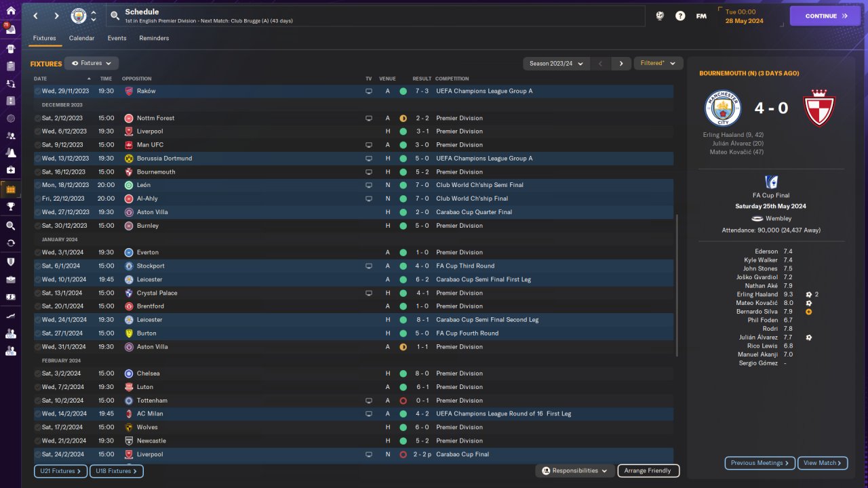Click the large Bournemouth crest in match panel

click(x=819, y=108)
